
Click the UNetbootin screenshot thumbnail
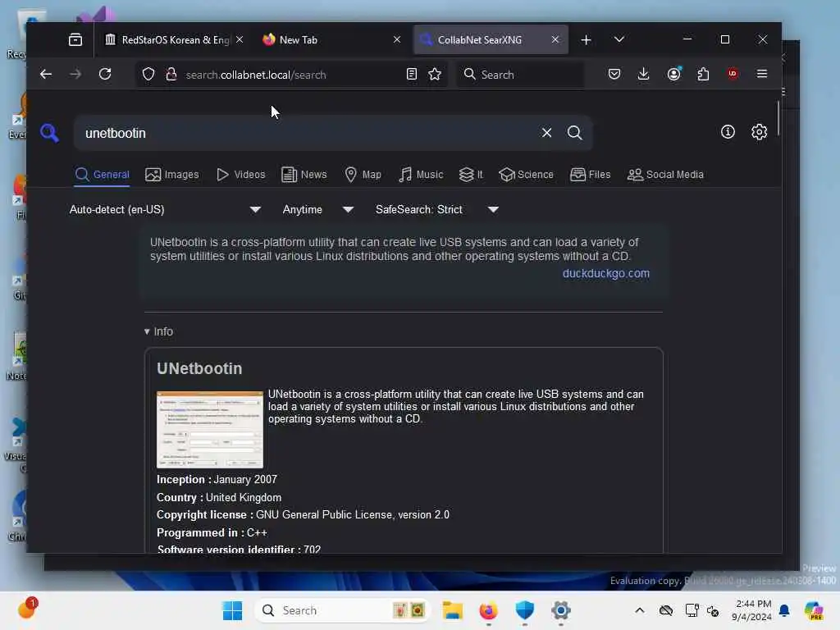(210, 430)
